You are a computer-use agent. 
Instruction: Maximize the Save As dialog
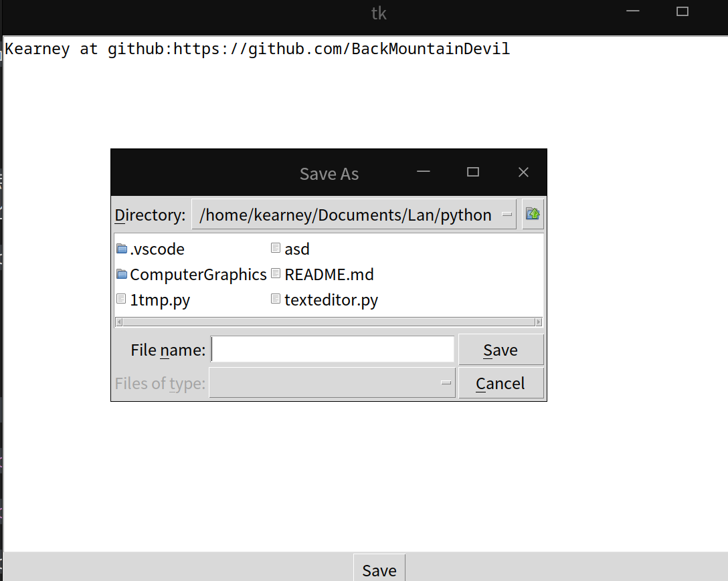pos(472,172)
